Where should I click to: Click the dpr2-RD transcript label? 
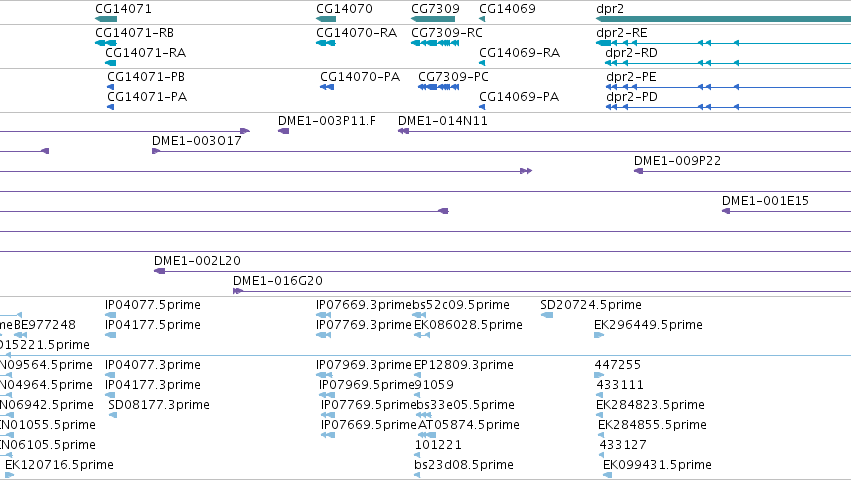click(x=631, y=53)
